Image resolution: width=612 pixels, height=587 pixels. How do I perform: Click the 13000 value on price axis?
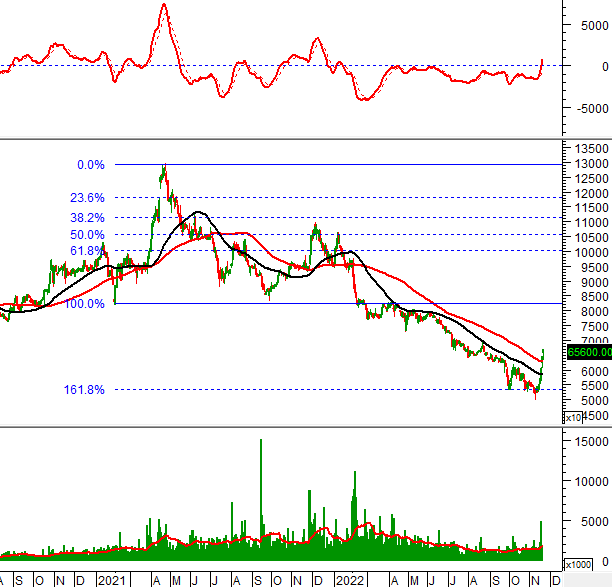588,164
